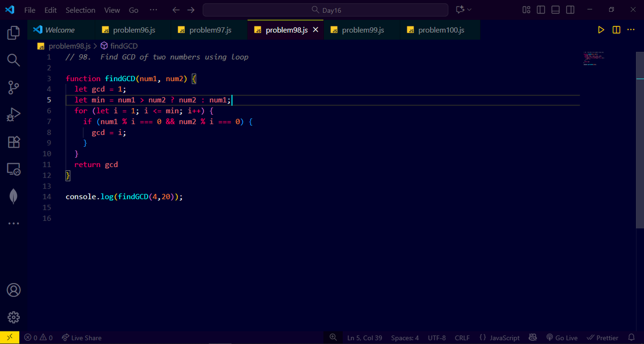Open the View menu
Screen dimensions: 644x344
(112, 10)
